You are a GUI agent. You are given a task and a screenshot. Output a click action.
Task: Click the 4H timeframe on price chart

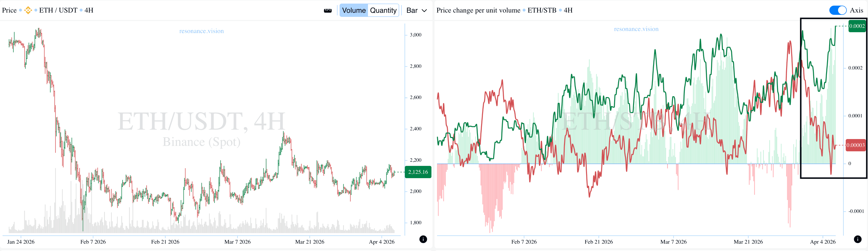[x=89, y=10]
